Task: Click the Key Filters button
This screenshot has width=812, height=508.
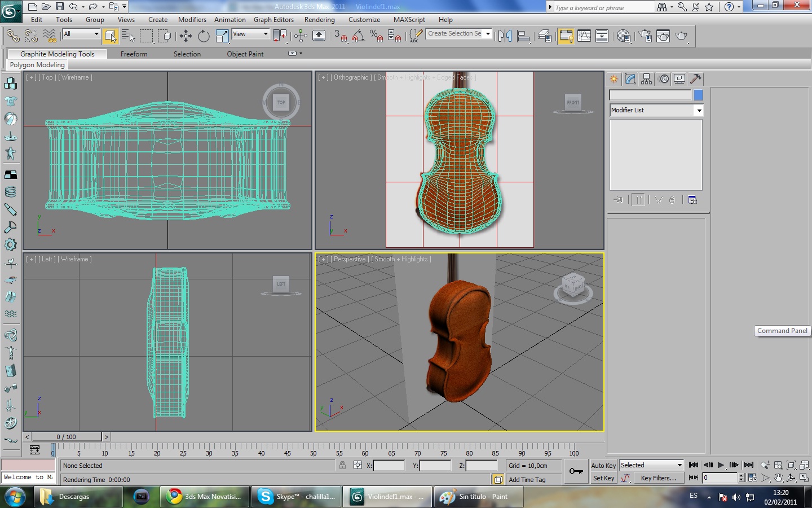Action: coord(658,478)
